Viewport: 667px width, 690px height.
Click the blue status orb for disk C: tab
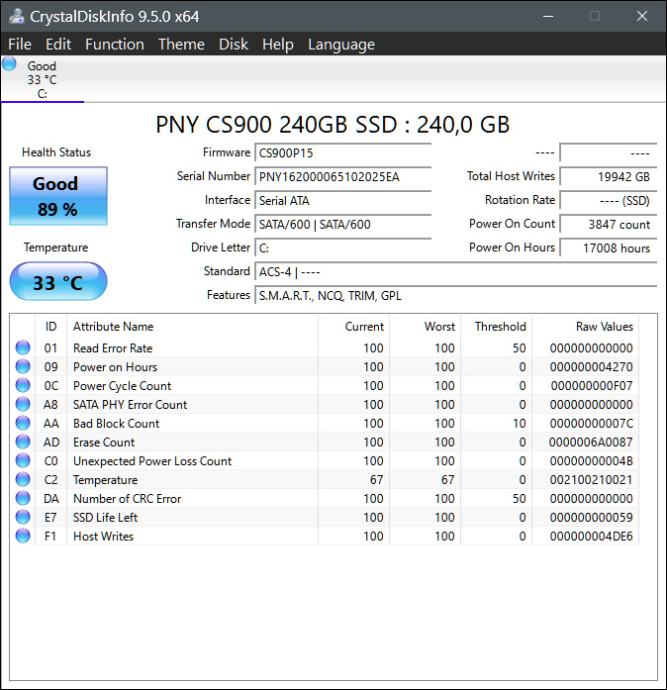tap(9, 64)
